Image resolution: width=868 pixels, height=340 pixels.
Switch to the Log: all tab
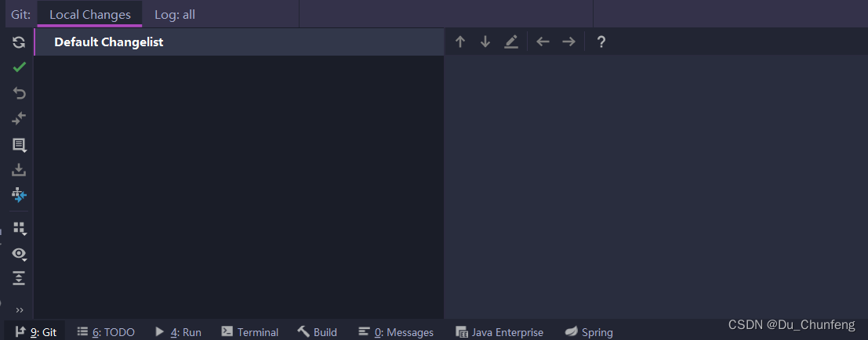(175, 14)
